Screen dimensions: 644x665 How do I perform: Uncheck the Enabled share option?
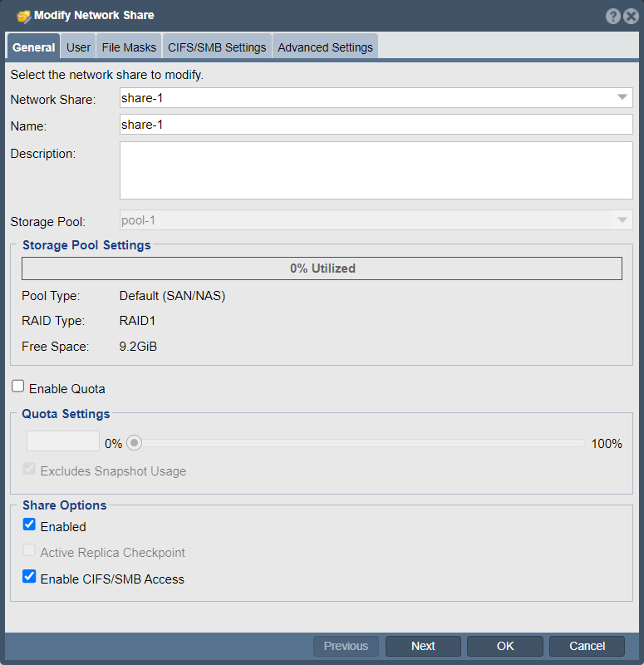(x=29, y=525)
